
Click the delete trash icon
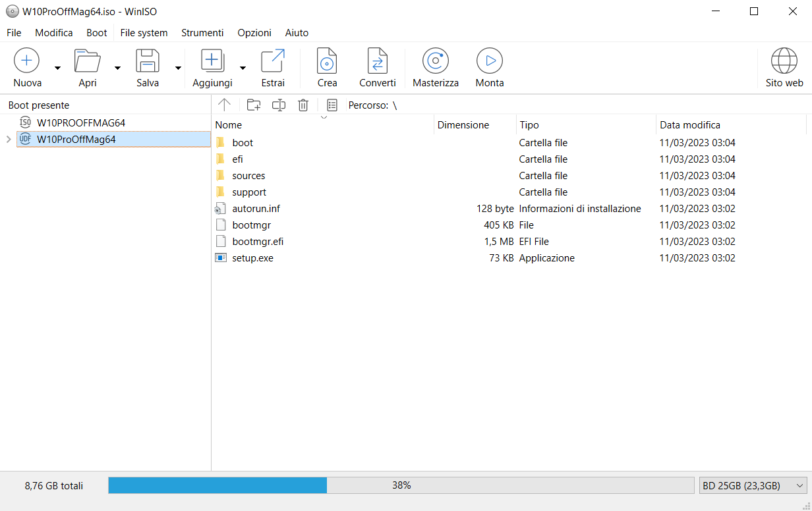(x=303, y=105)
